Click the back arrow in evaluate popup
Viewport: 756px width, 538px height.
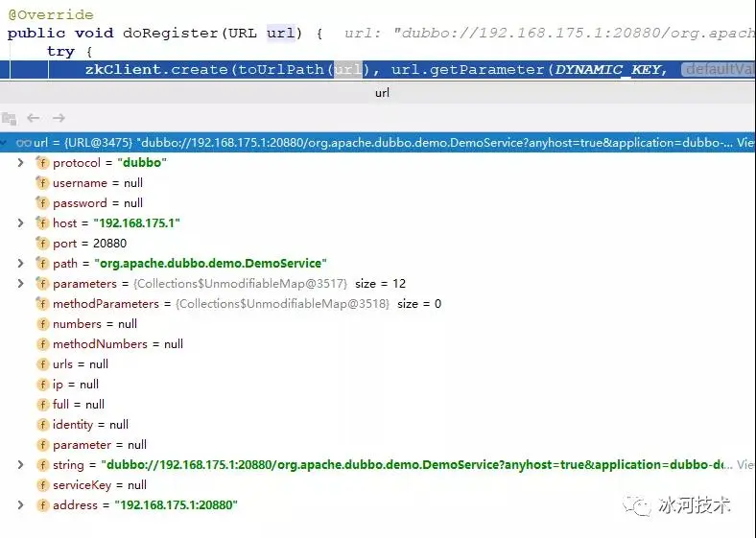34,118
